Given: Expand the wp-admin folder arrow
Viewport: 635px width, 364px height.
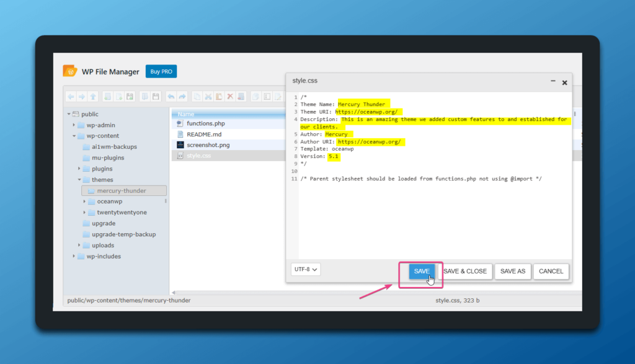Looking at the screenshot, I should coord(74,125).
